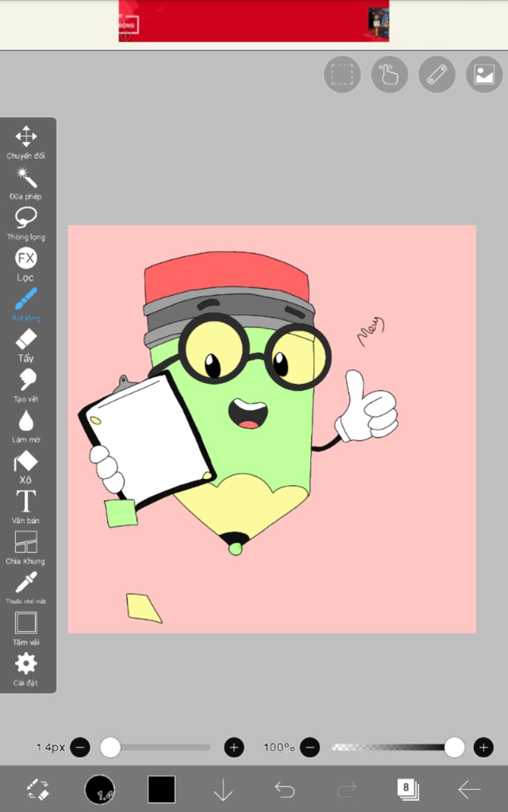This screenshot has width=508, height=812.
Task: Select the Bút lông brush tool
Action: click(x=26, y=304)
